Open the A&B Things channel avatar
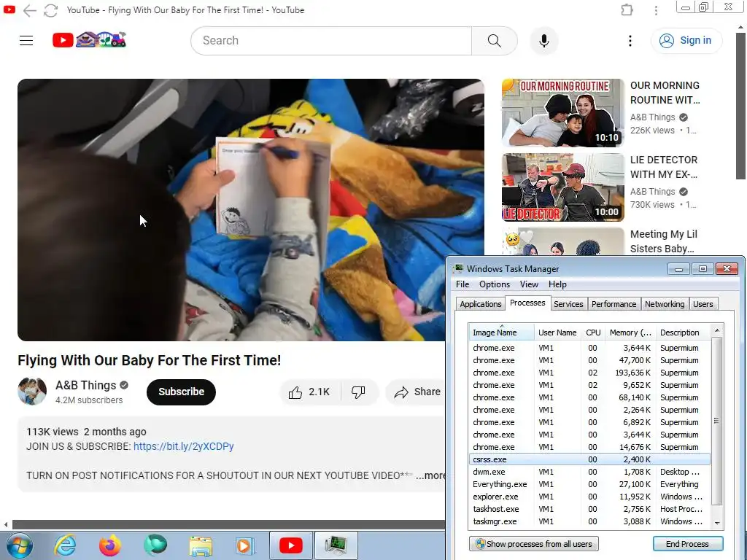 click(32, 392)
